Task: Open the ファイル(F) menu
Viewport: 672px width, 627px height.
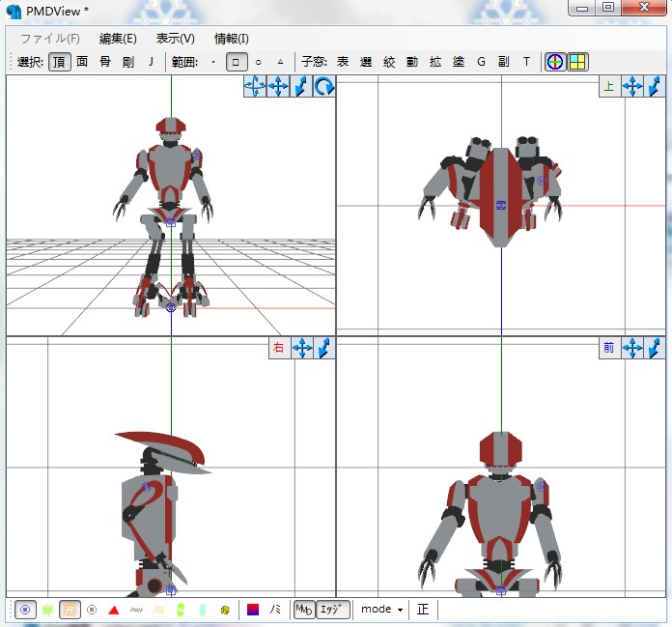Action: point(50,39)
